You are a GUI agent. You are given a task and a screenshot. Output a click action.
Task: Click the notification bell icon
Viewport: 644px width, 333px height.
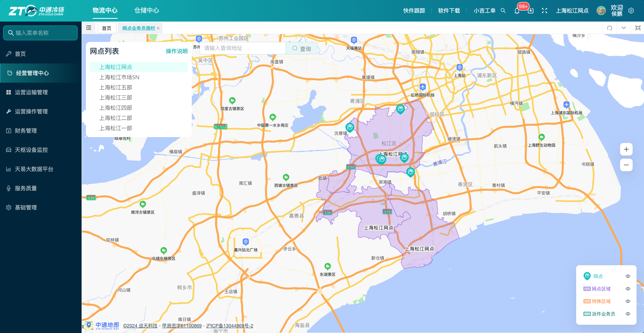coord(517,11)
